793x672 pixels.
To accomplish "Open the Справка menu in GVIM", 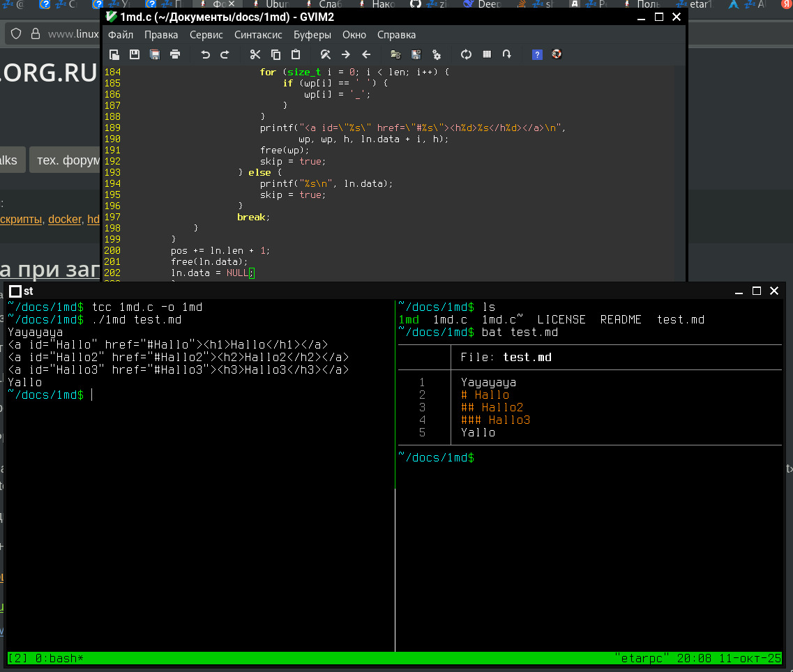I will coord(396,35).
